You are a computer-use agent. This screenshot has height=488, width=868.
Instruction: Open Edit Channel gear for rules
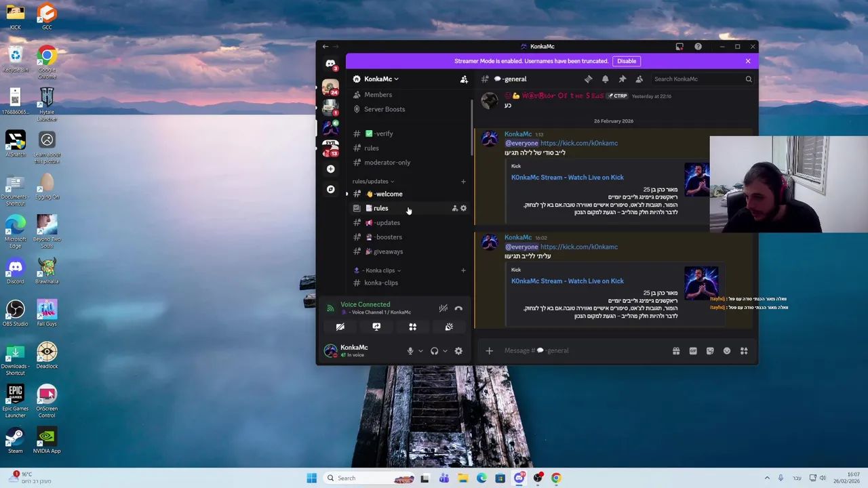463,209
